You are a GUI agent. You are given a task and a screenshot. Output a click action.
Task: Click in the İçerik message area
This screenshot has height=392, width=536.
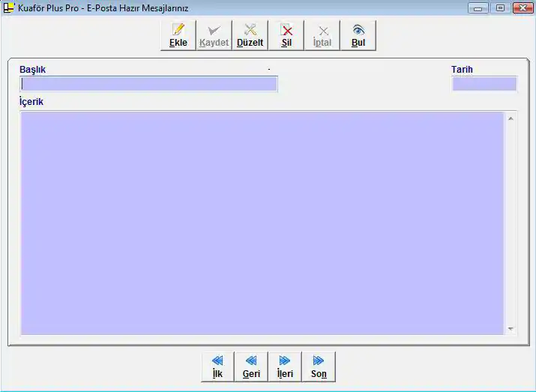[261, 223]
